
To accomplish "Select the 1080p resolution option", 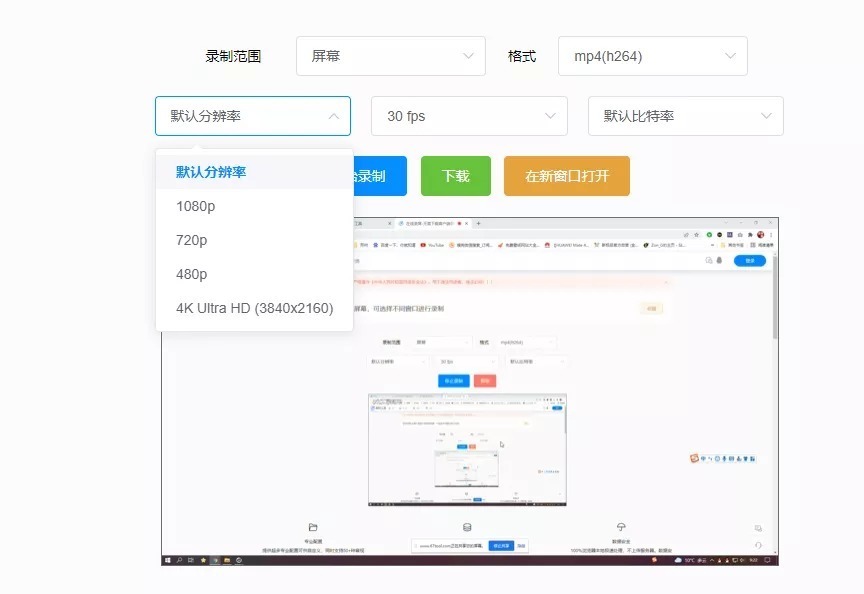I will 196,206.
